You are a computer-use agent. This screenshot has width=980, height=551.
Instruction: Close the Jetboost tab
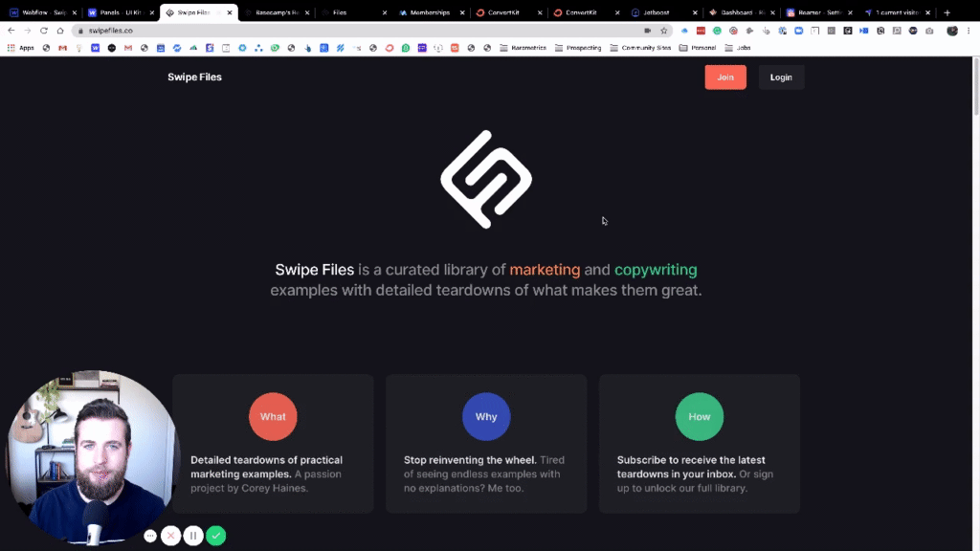pyautogui.click(x=695, y=12)
